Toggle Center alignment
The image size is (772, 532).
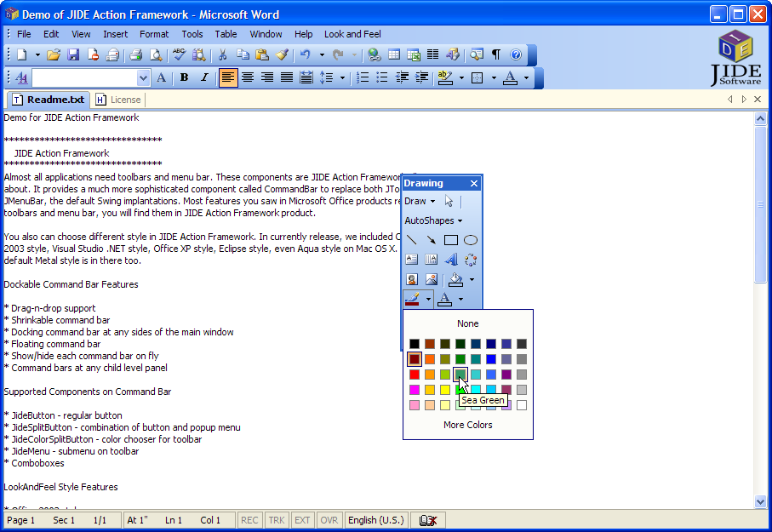[248, 77]
